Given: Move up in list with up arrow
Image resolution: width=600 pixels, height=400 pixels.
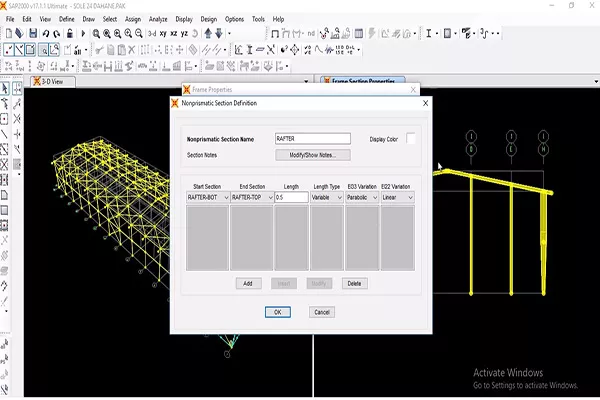Looking at the screenshot, I should click(x=207, y=33).
